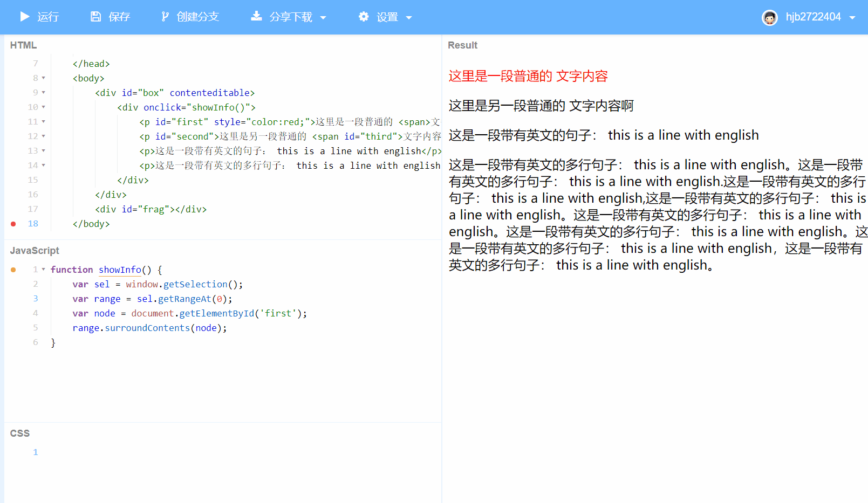Click the </head> tag on line 7
Image resolution: width=868 pixels, height=503 pixels.
pos(91,64)
